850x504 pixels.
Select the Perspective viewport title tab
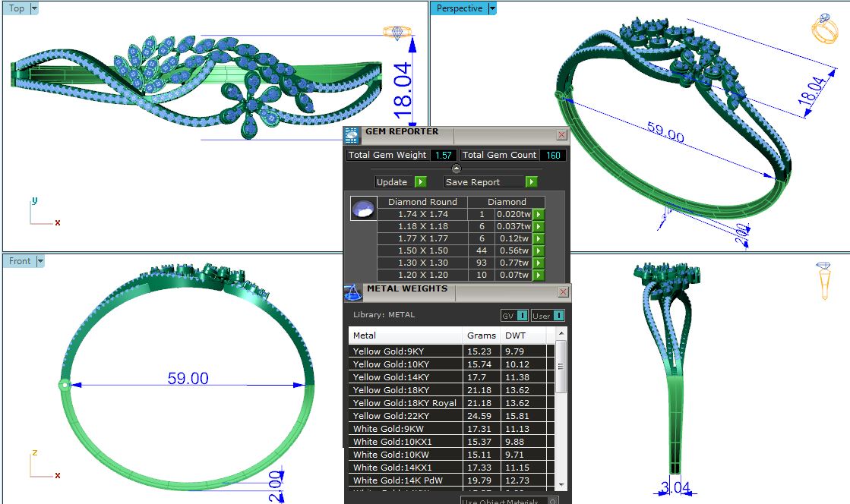tap(460, 8)
